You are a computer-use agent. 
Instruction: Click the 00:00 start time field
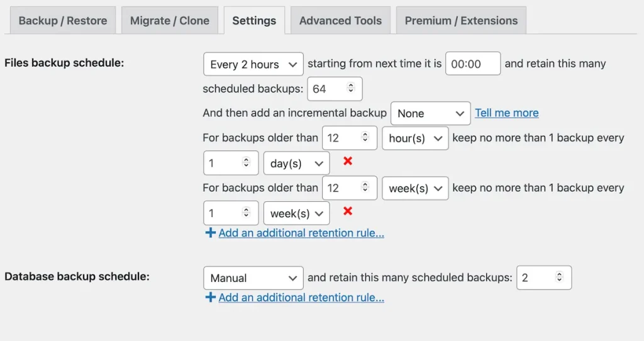tap(473, 64)
